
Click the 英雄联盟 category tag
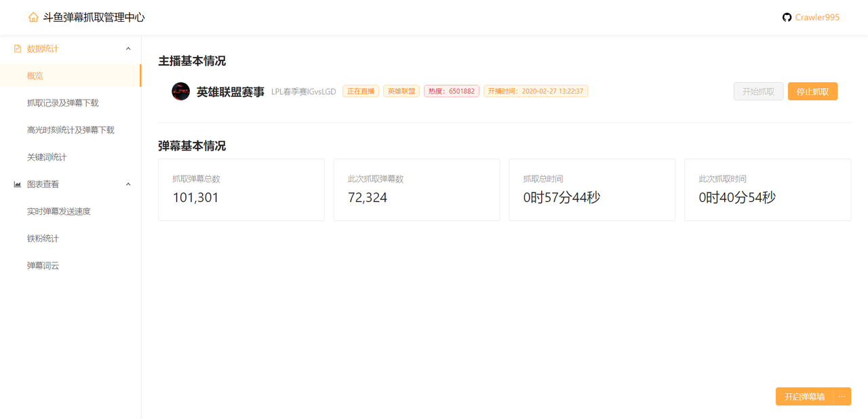(401, 91)
